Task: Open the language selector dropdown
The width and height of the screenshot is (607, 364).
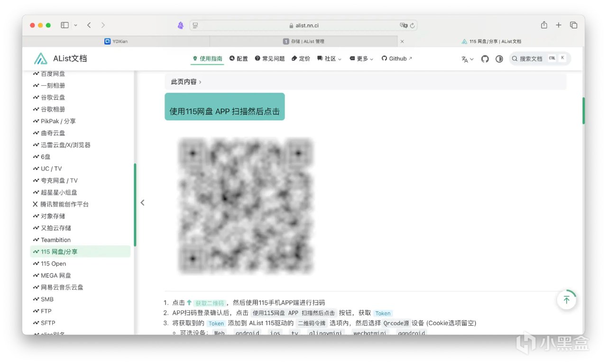Action: click(x=467, y=59)
